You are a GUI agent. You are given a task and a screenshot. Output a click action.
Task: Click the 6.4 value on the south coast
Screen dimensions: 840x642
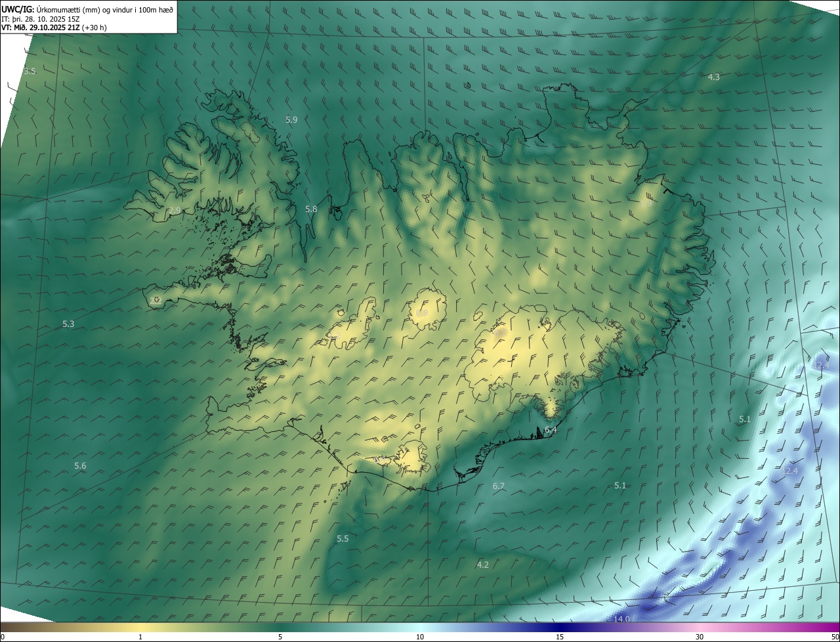click(x=551, y=430)
